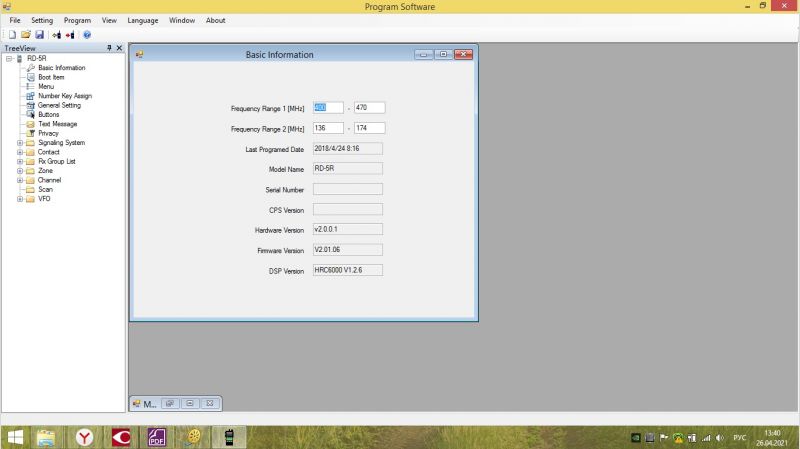Image resolution: width=800 pixels, height=449 pixels.
Task: Open the Program menu
Action: coord(77,20)
